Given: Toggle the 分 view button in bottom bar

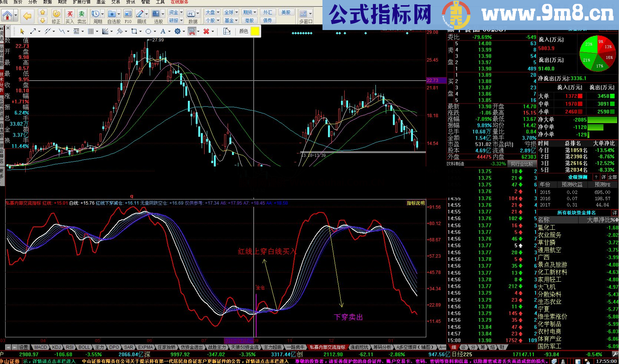Looking at the screenshot, I should pyautogui.click(x=473, y=347).
